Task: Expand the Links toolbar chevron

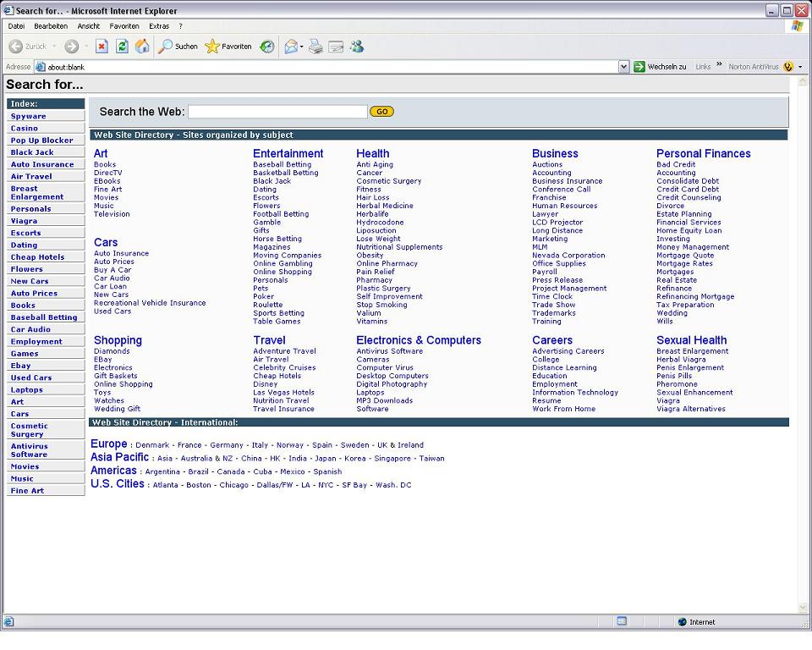Action: tap(720, 64)
